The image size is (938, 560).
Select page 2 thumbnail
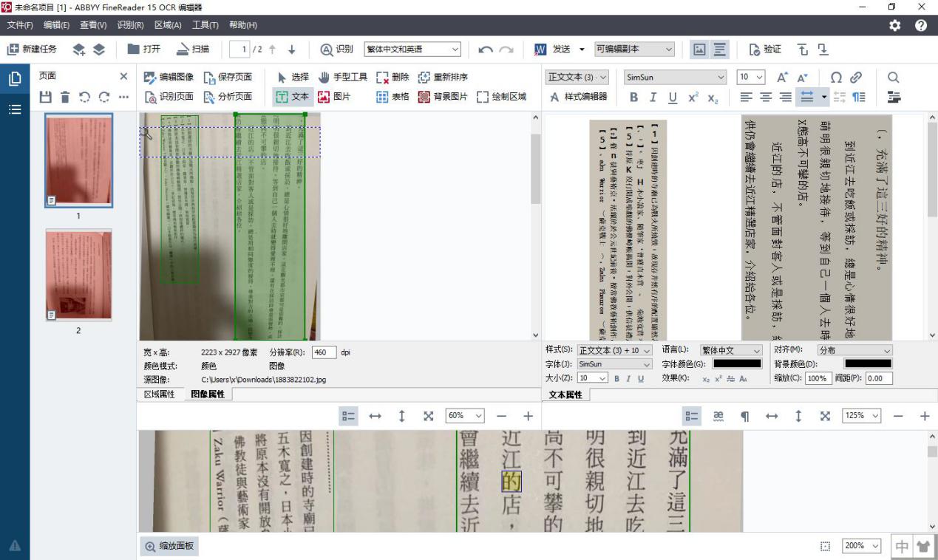pyautogui.click(x=78, y=275)
